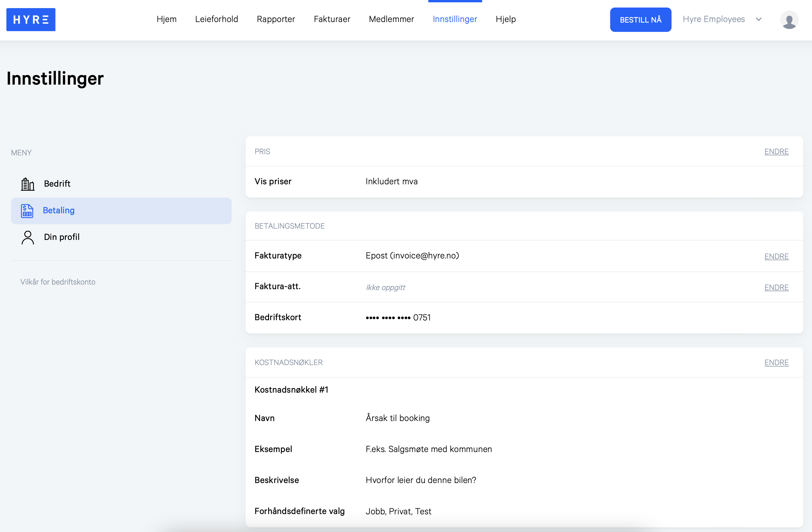Open the Fakturaer tab
This screenshot has height=532, width=812.
(x=332, y=19)
